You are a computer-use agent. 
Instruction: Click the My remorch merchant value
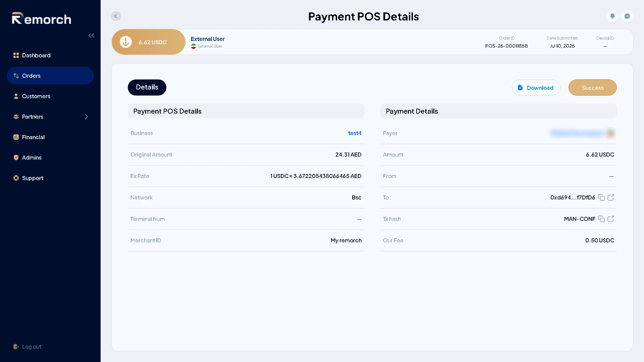coord(346,240)
